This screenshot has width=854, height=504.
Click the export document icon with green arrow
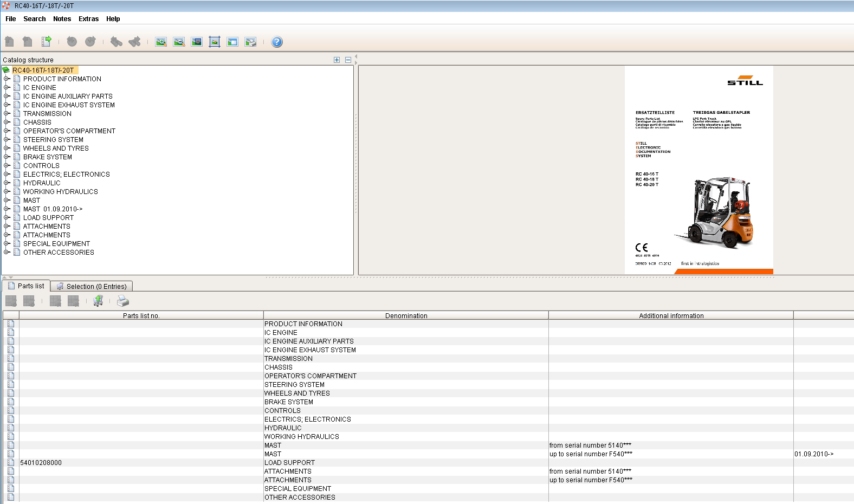[46, 41]
